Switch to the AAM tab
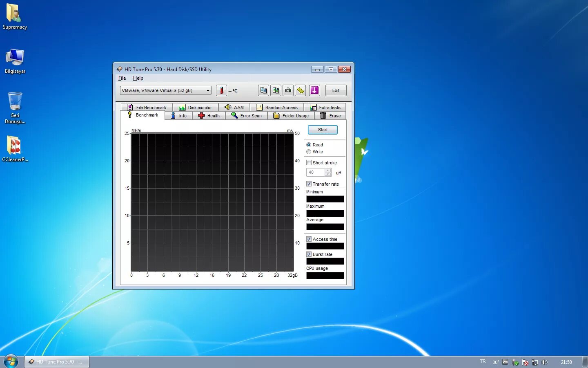The width and height of the screenshot is (588, 368). point(234,107)
